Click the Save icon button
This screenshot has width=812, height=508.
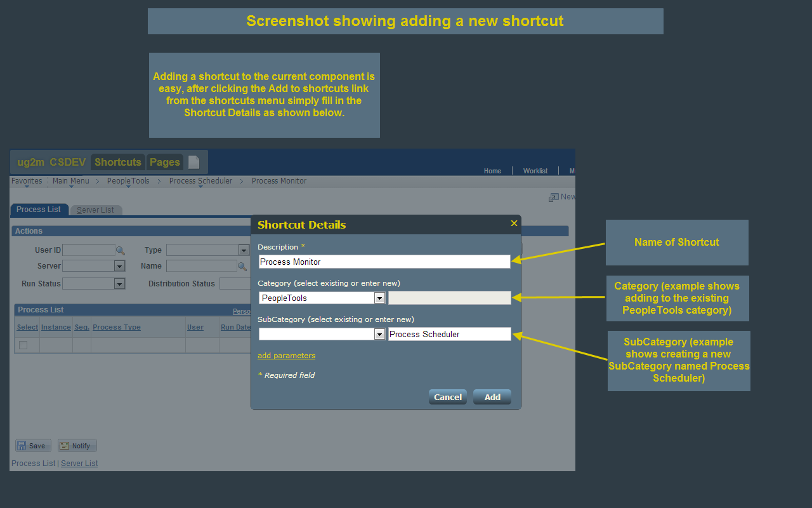pos(32,445)
